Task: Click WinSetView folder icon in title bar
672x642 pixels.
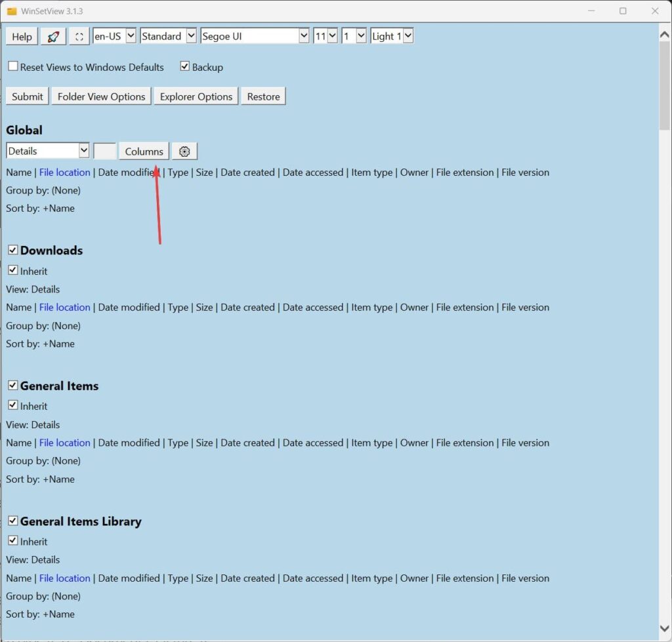Action: 12,11
